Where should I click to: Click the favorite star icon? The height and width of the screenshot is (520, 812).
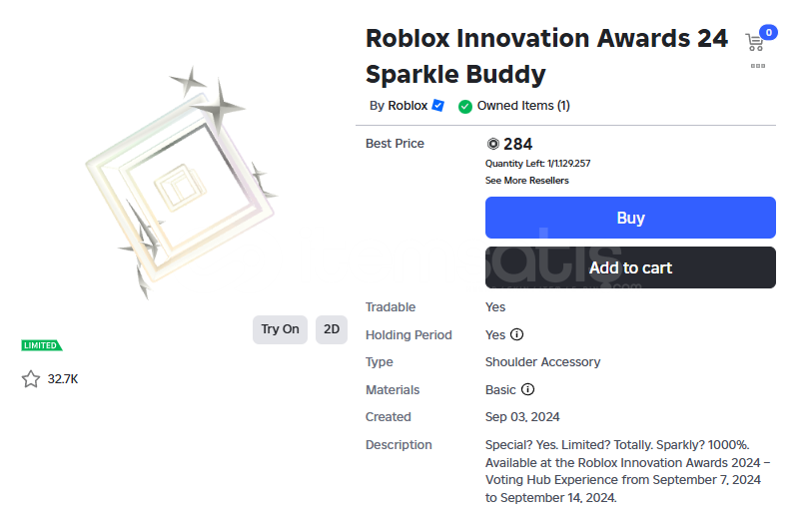31,379
